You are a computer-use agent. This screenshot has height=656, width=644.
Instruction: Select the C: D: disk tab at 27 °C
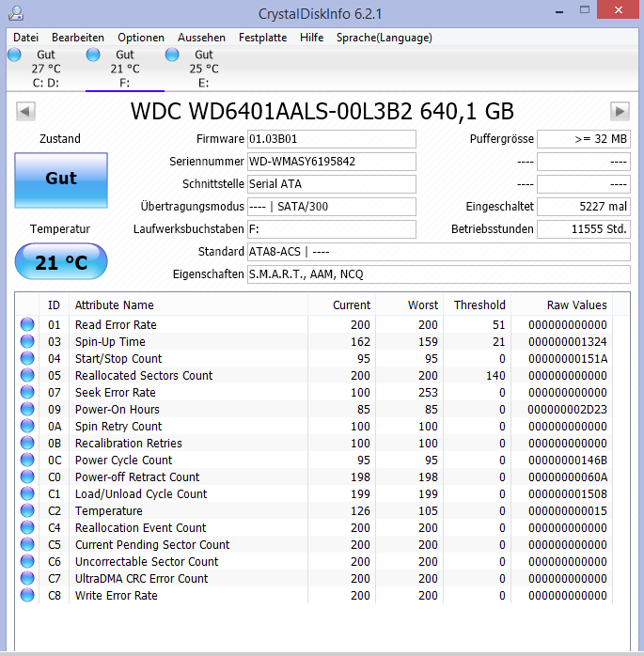(x=46, y=69)
